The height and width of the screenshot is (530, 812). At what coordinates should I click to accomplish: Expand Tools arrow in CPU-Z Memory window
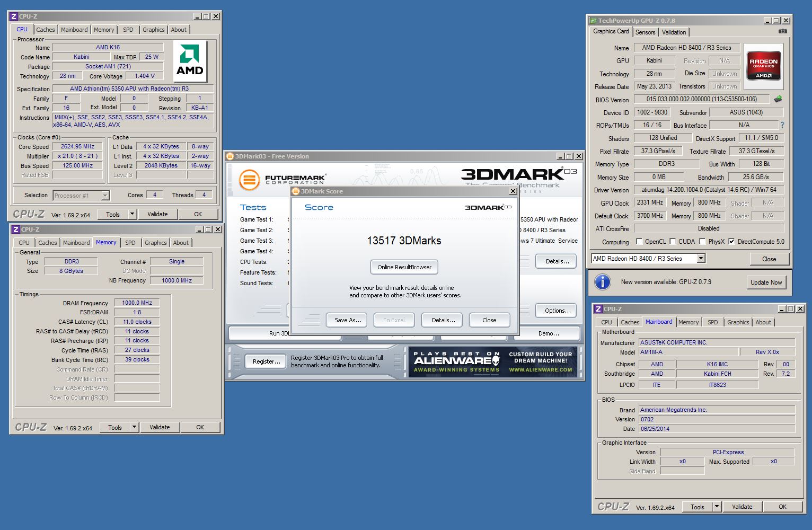tap(135, 427)
